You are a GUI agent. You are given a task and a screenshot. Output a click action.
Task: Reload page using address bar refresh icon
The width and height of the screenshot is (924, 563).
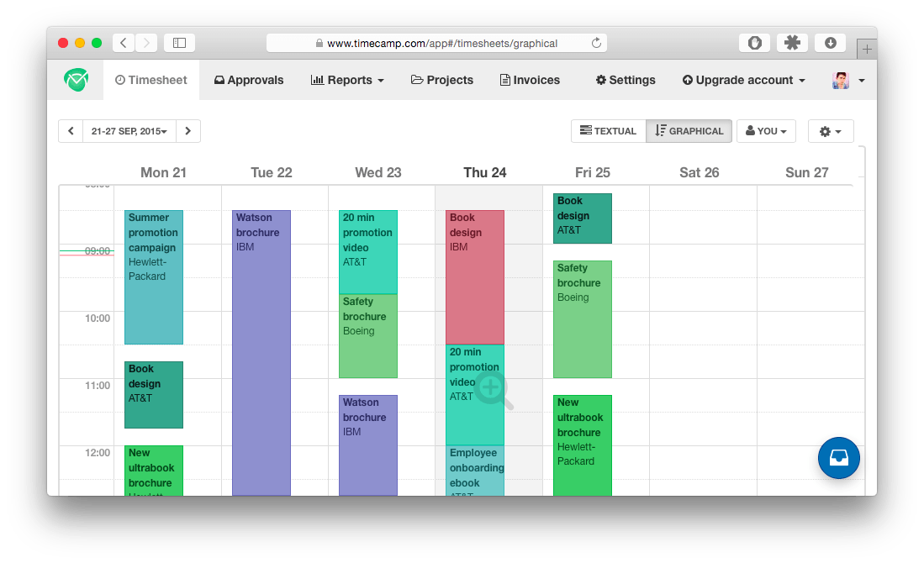point(596,43)
